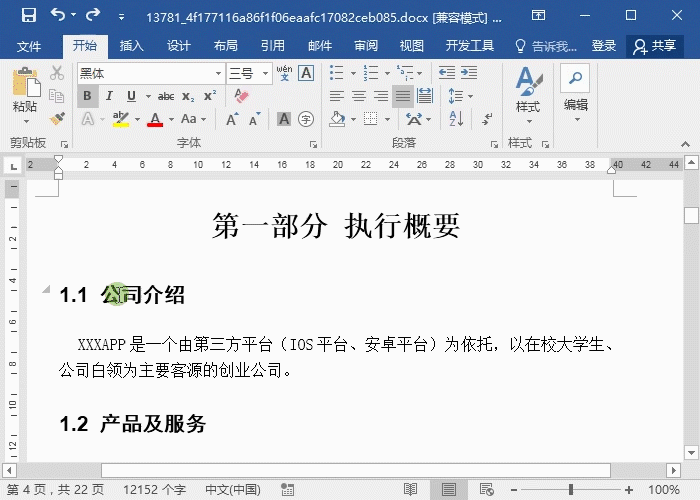The height and width of the screenshot is (500, 700).
Task: Switch to the 设计 tab
Action: [179, 46]
